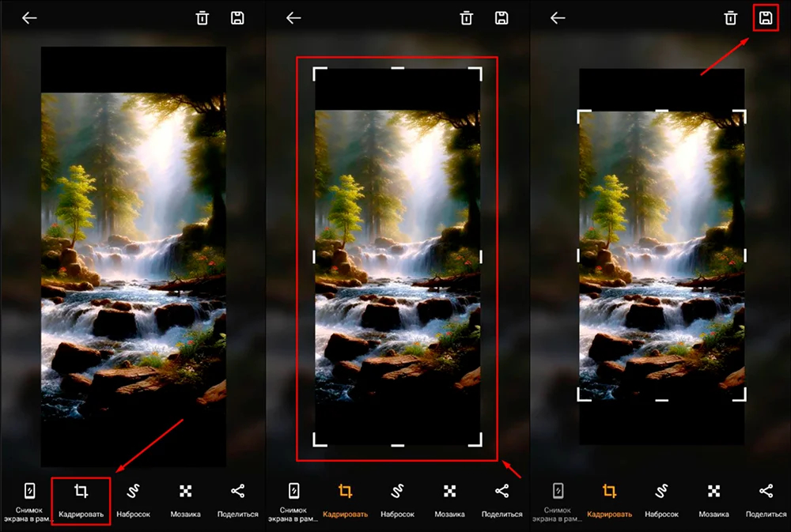This screenshot has height=532, width=791.
Task: Delete screenshot via trash icon in middle screen
Action: 466,18
